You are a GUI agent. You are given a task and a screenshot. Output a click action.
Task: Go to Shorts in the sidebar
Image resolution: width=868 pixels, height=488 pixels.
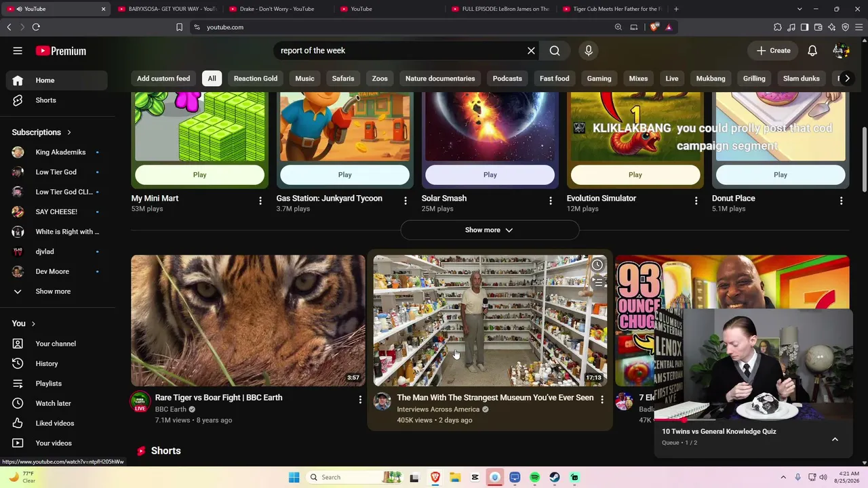57,100
